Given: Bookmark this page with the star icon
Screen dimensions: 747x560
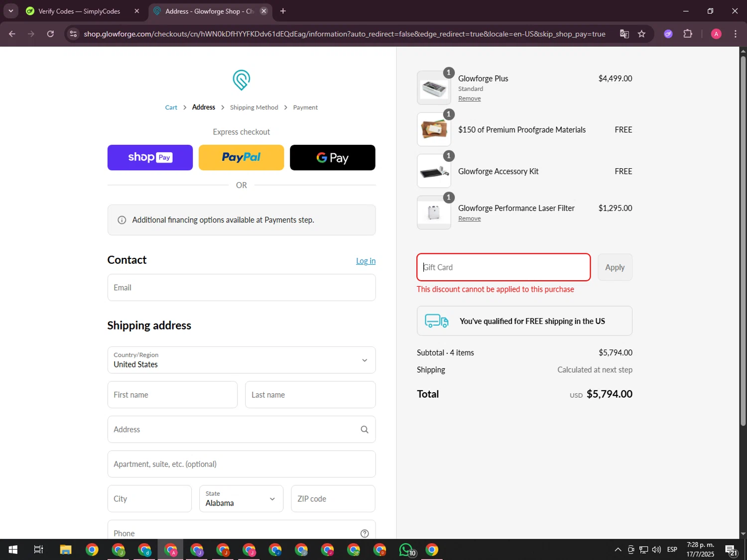Looking at the screenshot, I should tap(641, 34).
